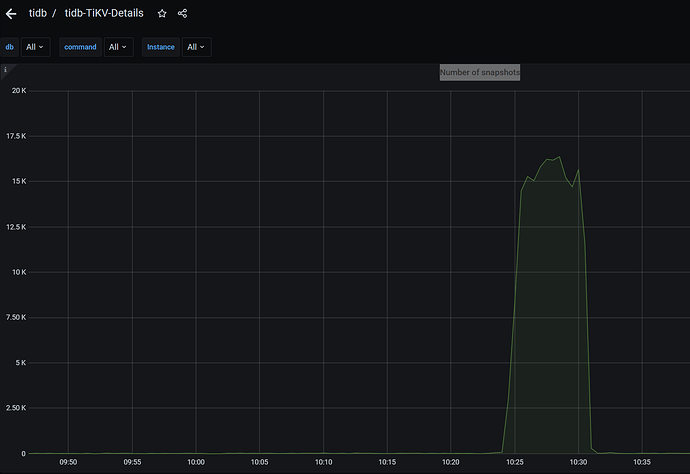Viewport: 690px width, 474px height.
Task: Open the tidb folder breadcrumb
Action: (x=39, y=14)
